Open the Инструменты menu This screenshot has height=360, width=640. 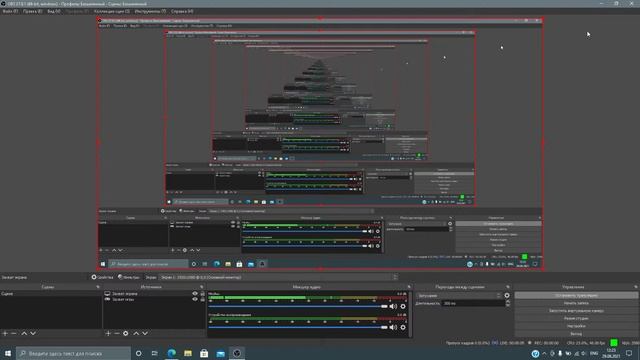(150, 11)
